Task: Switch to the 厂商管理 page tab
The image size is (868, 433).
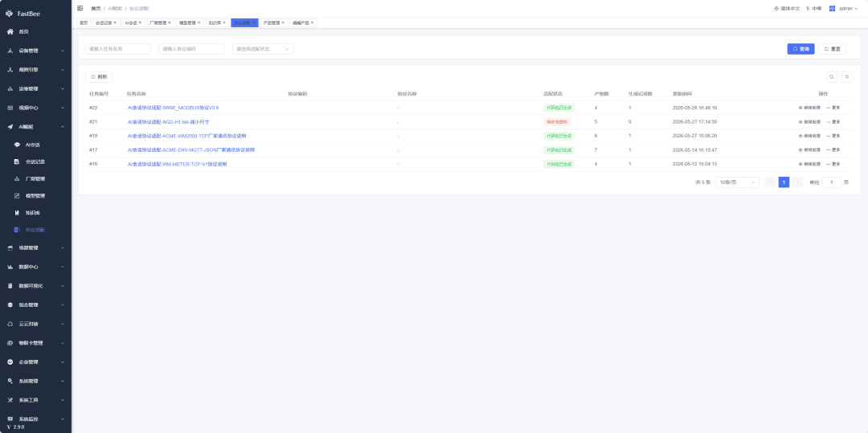Action: pyautogui.click(x=160, y=22)
